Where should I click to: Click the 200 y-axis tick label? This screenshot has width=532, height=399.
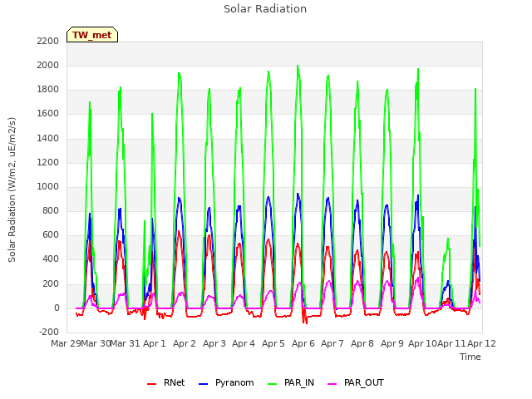pyautogui.click(x=51, y=283)
